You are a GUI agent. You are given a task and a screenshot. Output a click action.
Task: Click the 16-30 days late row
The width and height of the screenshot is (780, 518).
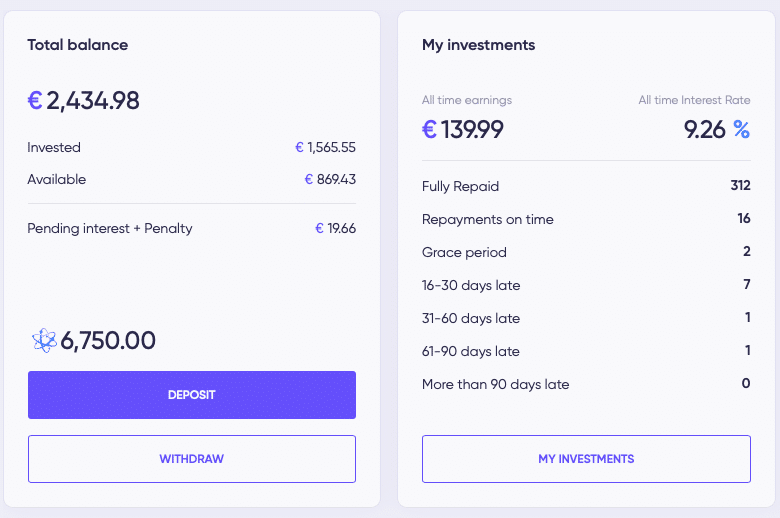pos(586,285)
